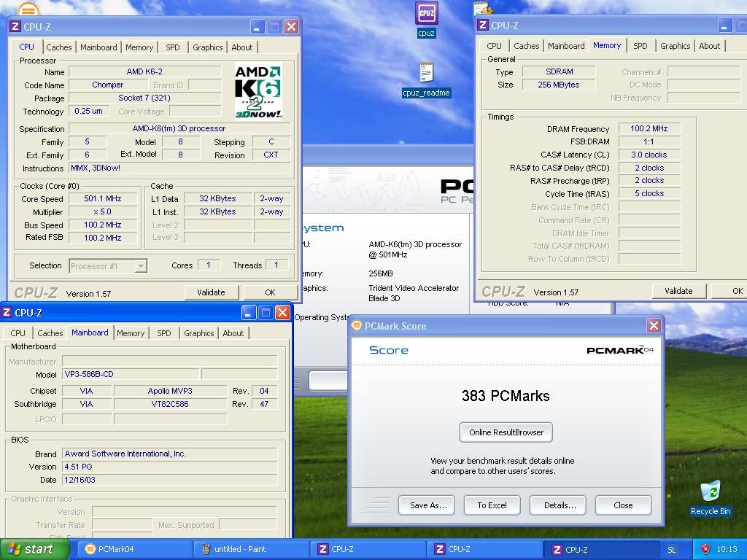Viewport: 747px width, 560px height.
Task: Click the Close button in PCMark Score
Action: (623, 505)
